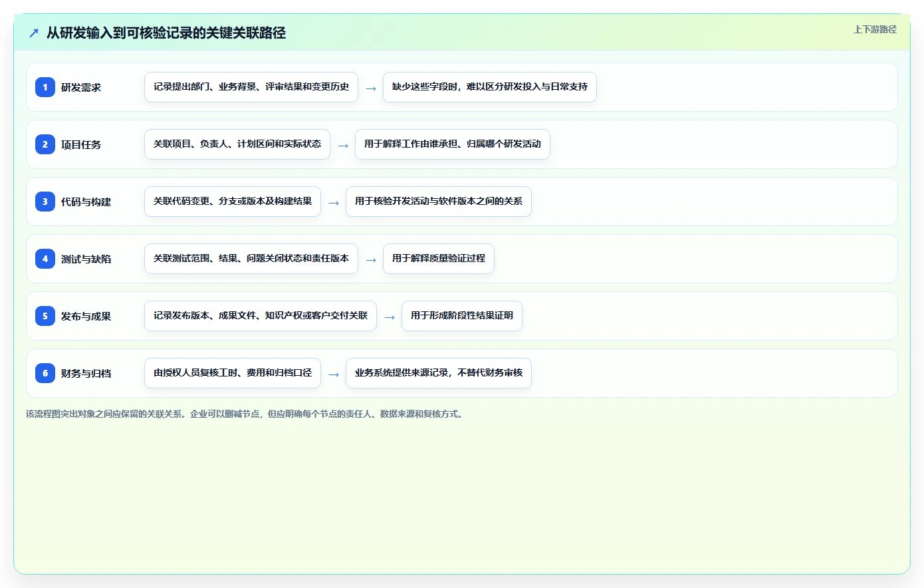This screenshot has width=924, height=588.
Task: Click the arrow in the 项目任务 row
Action: click(343, 146)
